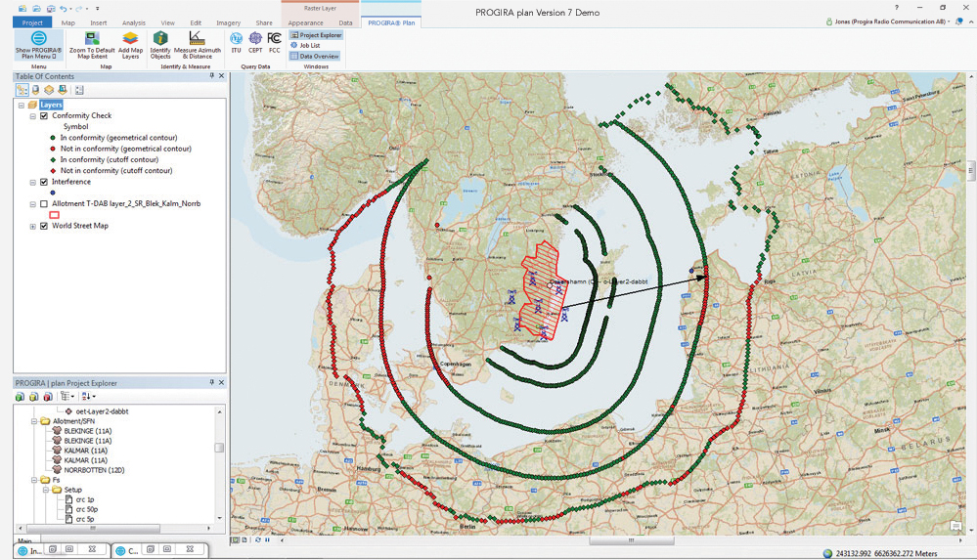Click Zoom To Default Map Extent

click(92, 45)
